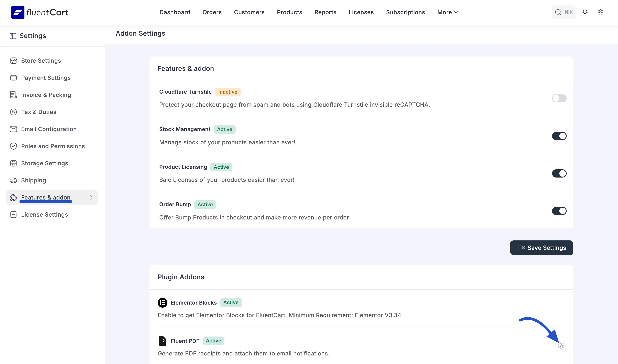The height and width of the screenshot is (364, 618).
Task: Enable the Cloudflare Turnstile toggle
Action: (x=559, y=99)
